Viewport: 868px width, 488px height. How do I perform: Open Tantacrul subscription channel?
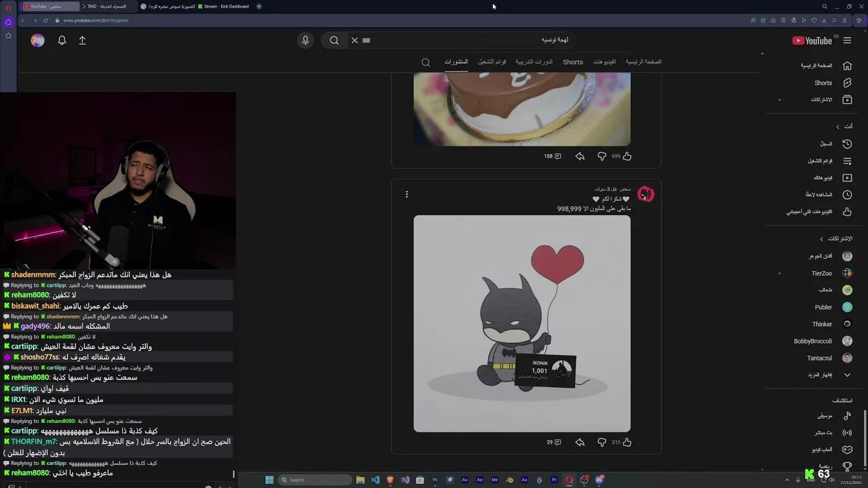pos(829,358)
